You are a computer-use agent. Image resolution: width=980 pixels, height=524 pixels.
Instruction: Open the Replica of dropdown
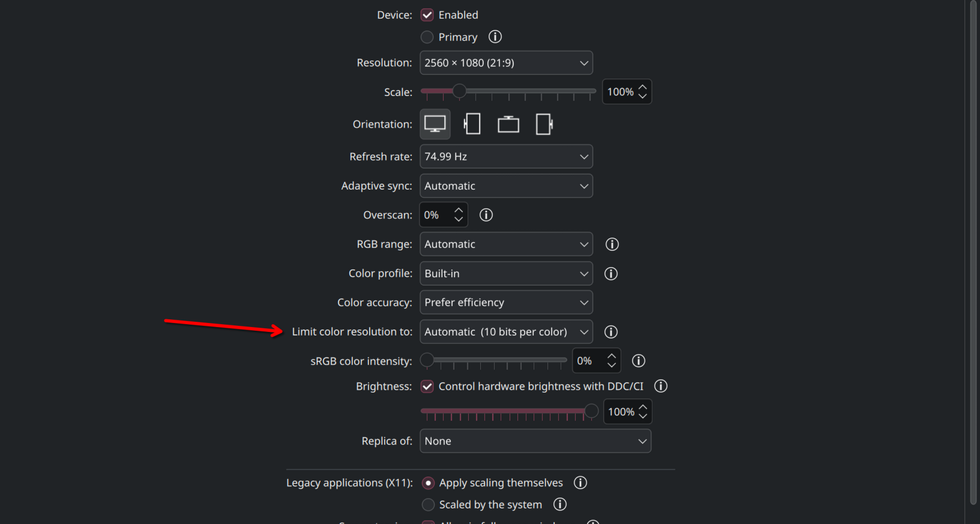(x=535, y=441)
